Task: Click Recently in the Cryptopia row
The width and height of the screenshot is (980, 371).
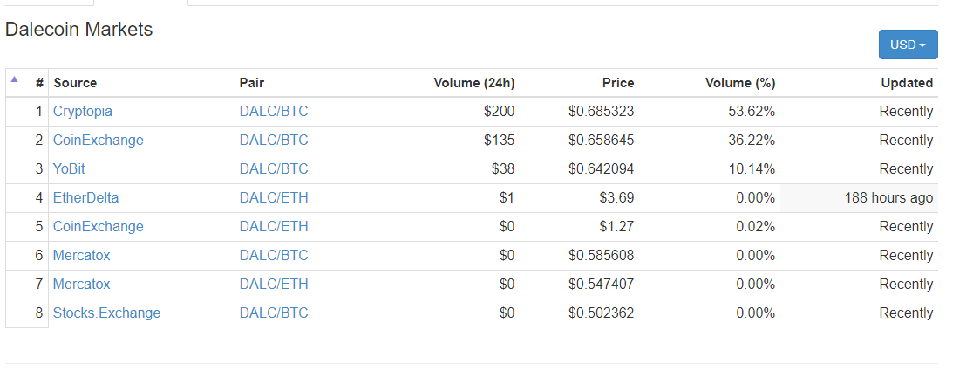Action: [906, 112]
